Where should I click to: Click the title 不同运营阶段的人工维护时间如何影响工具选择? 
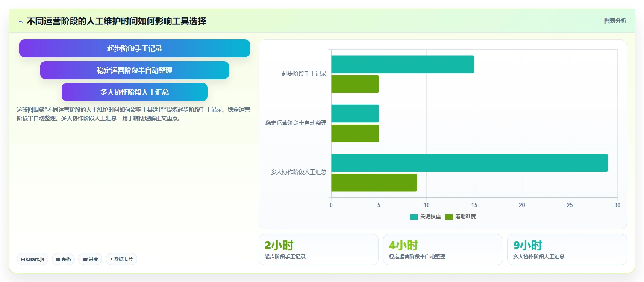(116, 21)
